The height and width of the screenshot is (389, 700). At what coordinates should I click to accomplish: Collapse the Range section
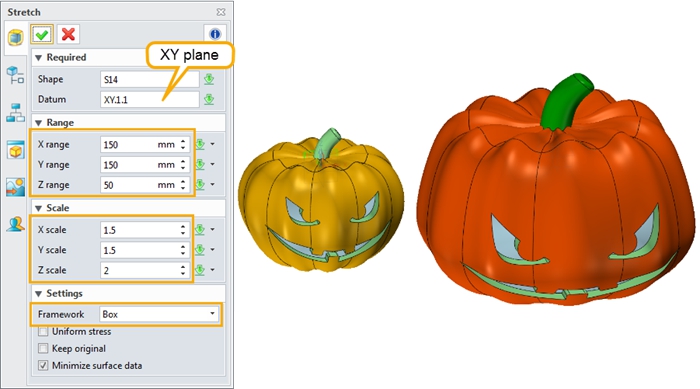pos(38,123)
